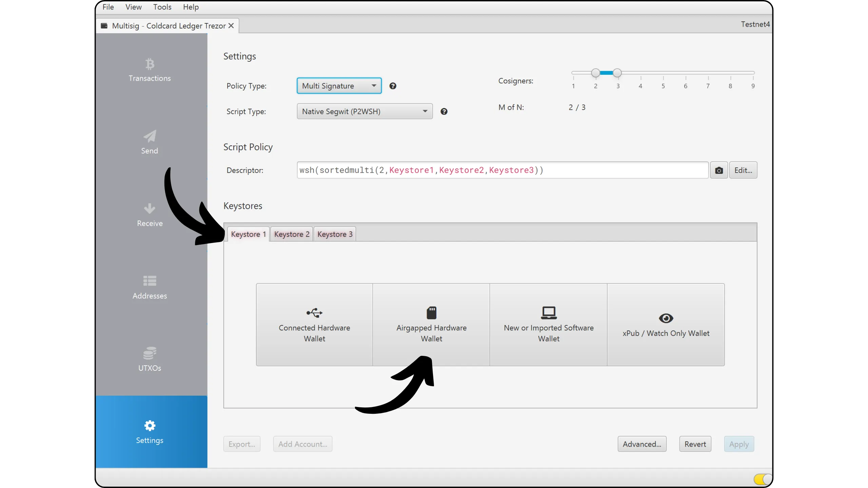Open the Receive pane
The height and width of the screenshot is (488, 868).
point(150,215)
